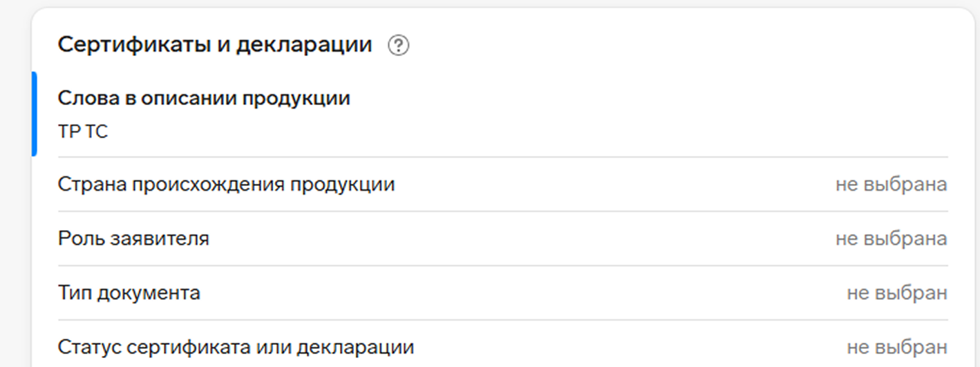Select the 'Слова в описании продукции' field label
The height and width of the screenshot is (367, 980).
(x=204, y=99)
